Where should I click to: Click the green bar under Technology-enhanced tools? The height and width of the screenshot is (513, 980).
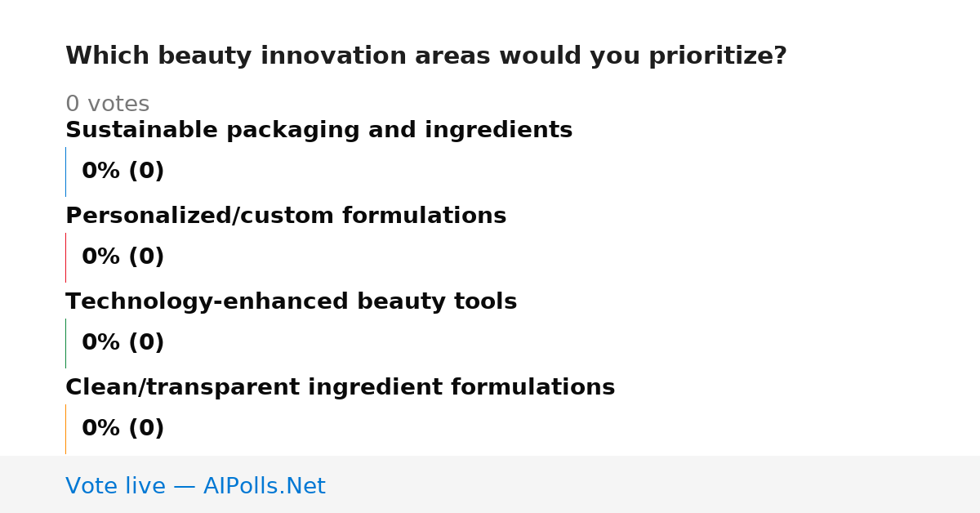[65, 343]
